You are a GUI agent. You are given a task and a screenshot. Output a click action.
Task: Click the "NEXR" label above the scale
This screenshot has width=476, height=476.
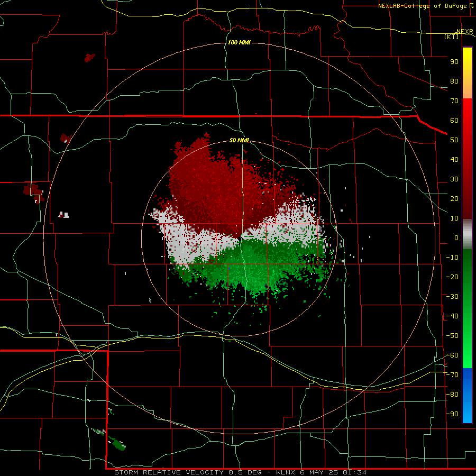[464, 32]
